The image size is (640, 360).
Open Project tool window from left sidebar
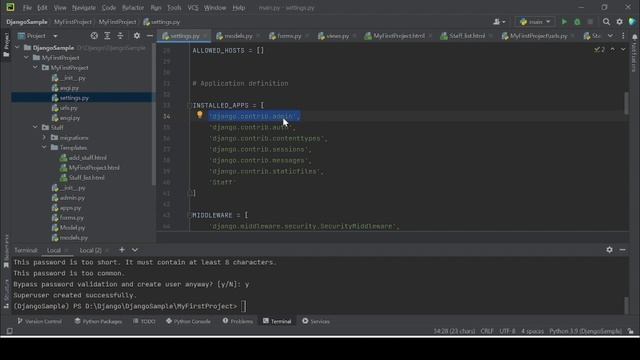6,44
